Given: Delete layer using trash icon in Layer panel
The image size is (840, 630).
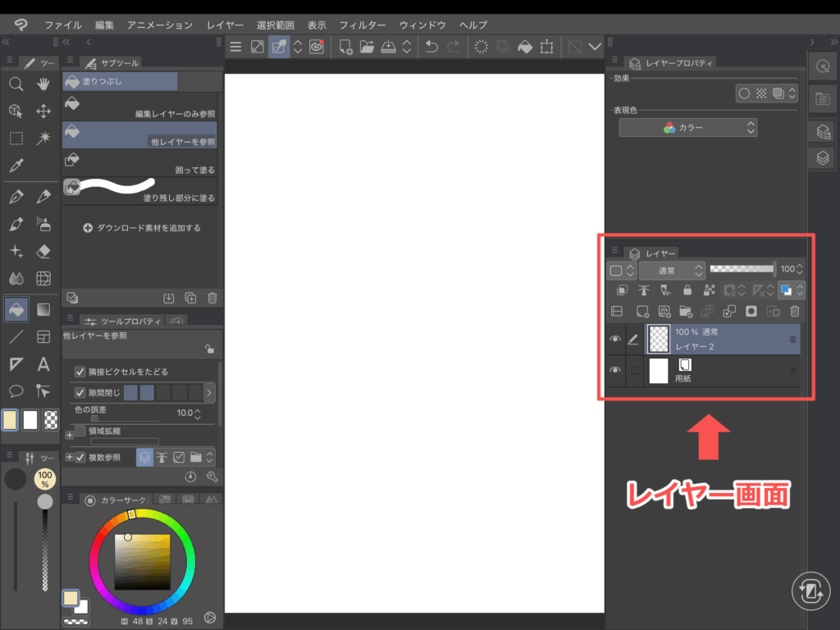Looking at the screenshot, I should click(x=794, y=312).
